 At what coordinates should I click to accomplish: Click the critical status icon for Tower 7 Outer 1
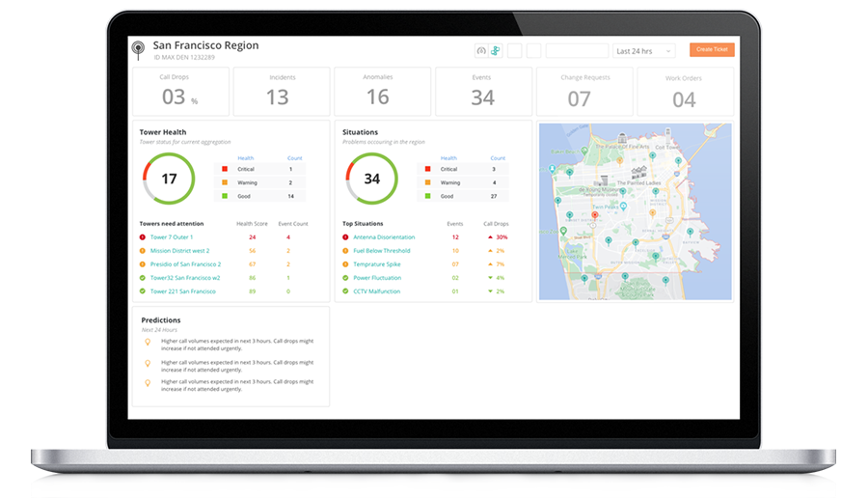pos(143,237)
